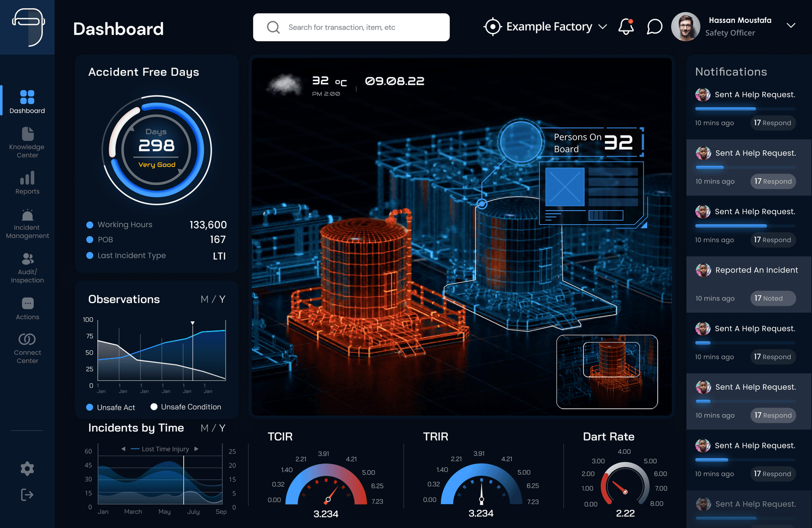Open the notifications bell icon
The height and width of the screenshot is (528, 812).
point(626,26)
